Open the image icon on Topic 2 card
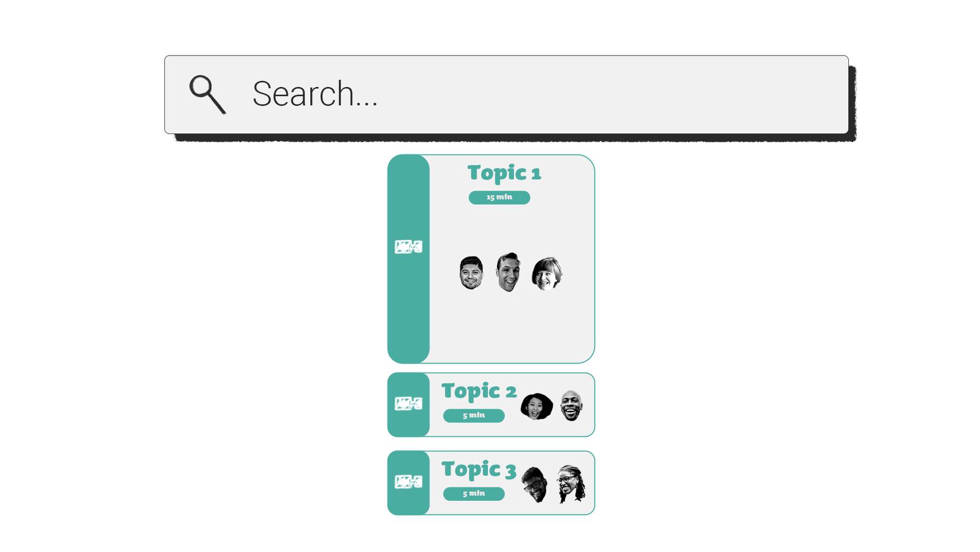This screenshot has width=980, height=552. (x=408, y=403)
